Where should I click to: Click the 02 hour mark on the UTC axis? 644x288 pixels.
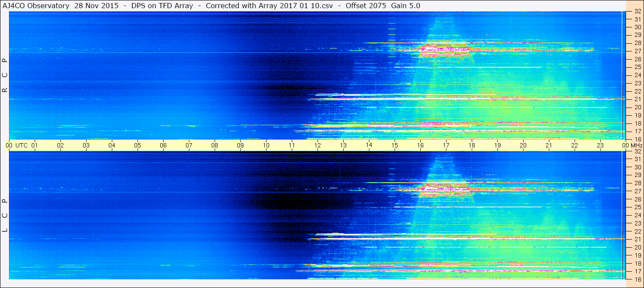60,145
